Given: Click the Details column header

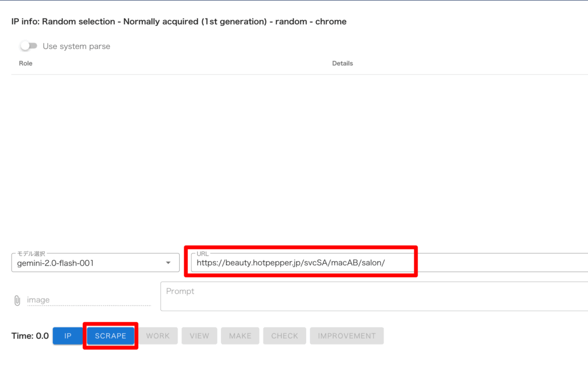Looking at the screenshot, I should [x=342, y=63].
